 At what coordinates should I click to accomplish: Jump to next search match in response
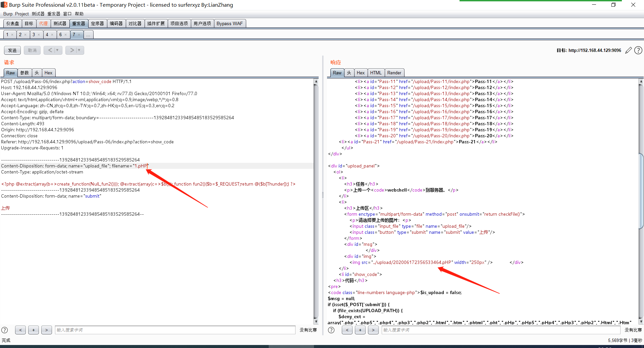tap(373, 330)
